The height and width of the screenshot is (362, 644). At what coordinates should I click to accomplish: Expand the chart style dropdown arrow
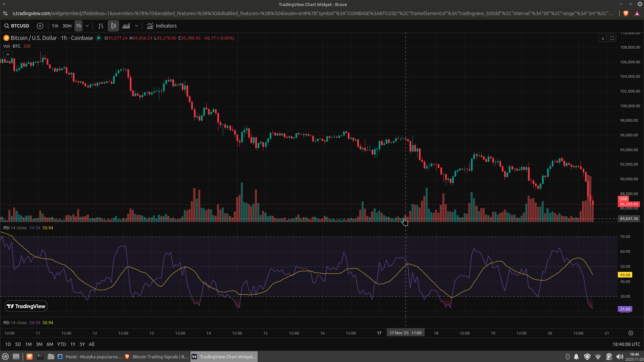click(x=137, y=26)
